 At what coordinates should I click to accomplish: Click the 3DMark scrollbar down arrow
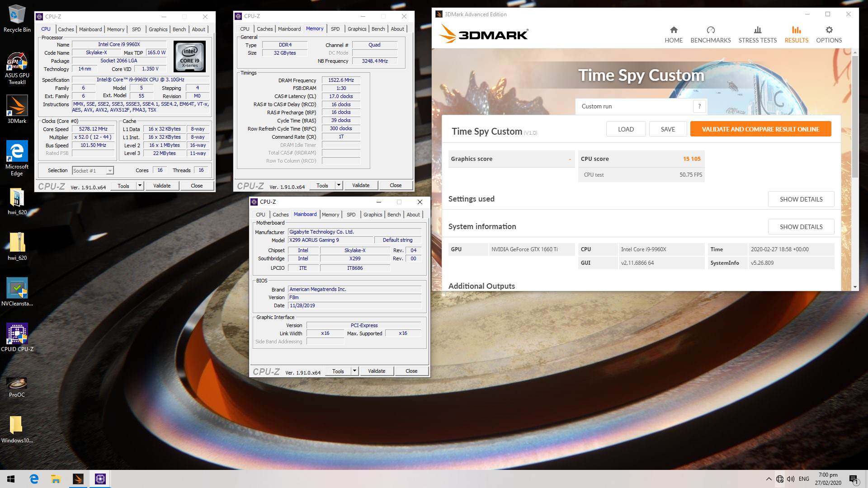tap(854, 286)
